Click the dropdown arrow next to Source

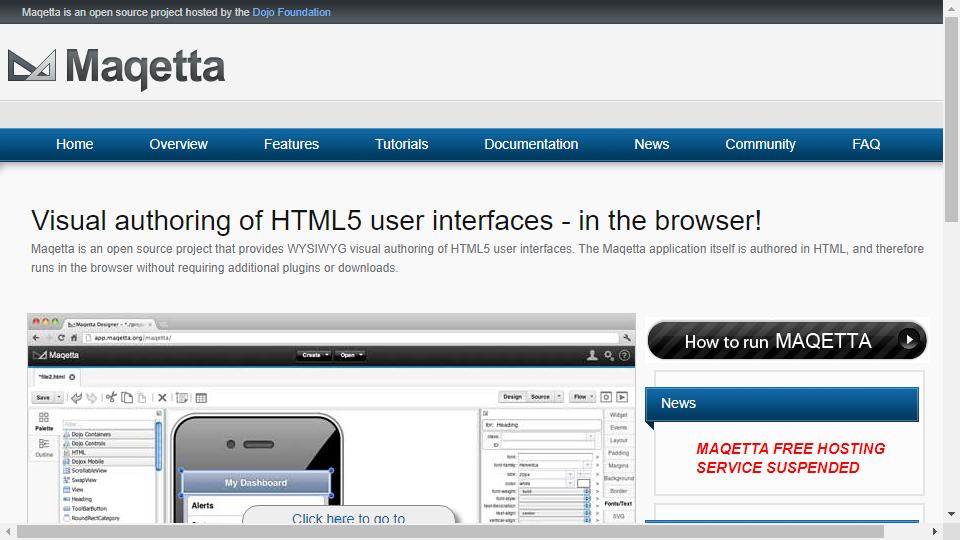[559, 397]
